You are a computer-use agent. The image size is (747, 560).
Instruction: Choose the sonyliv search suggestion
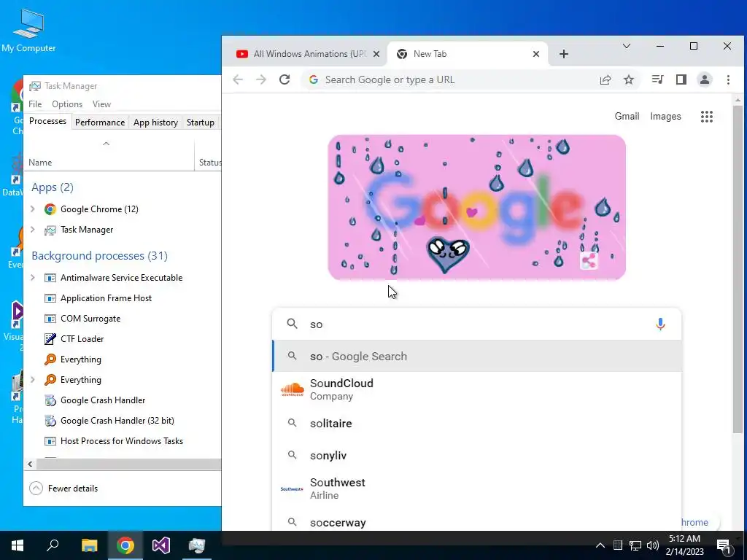[x=477, y=456]
